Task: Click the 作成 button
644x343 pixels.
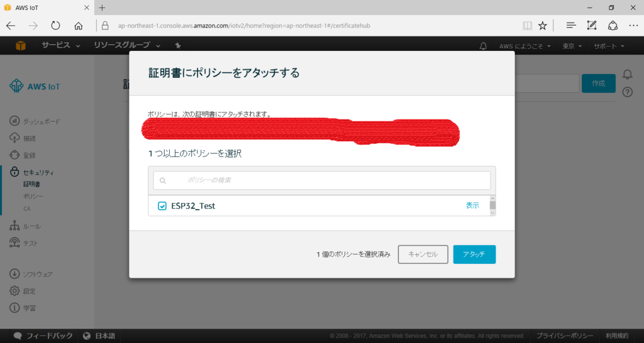Action: click(x=599, y=84)
